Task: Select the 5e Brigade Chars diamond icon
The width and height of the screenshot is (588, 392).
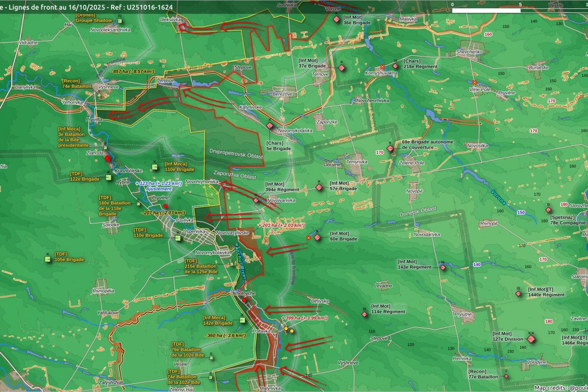Action: pos(269,125)
